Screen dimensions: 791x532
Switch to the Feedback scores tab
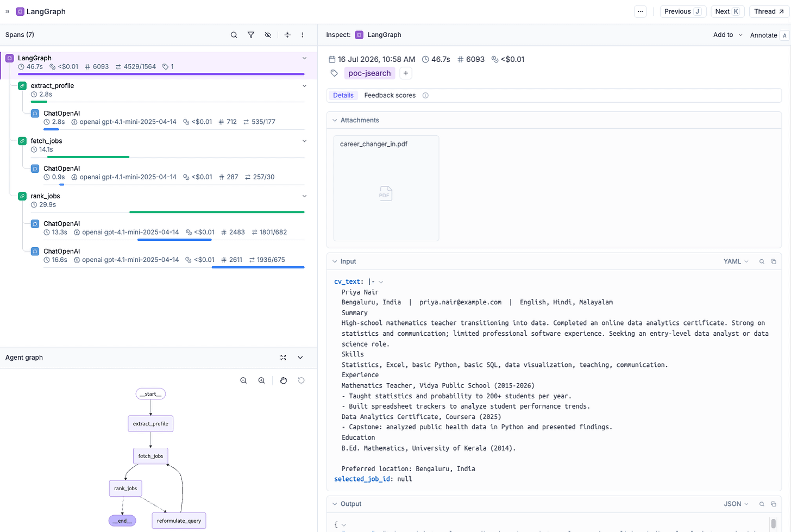click(390, 95)
